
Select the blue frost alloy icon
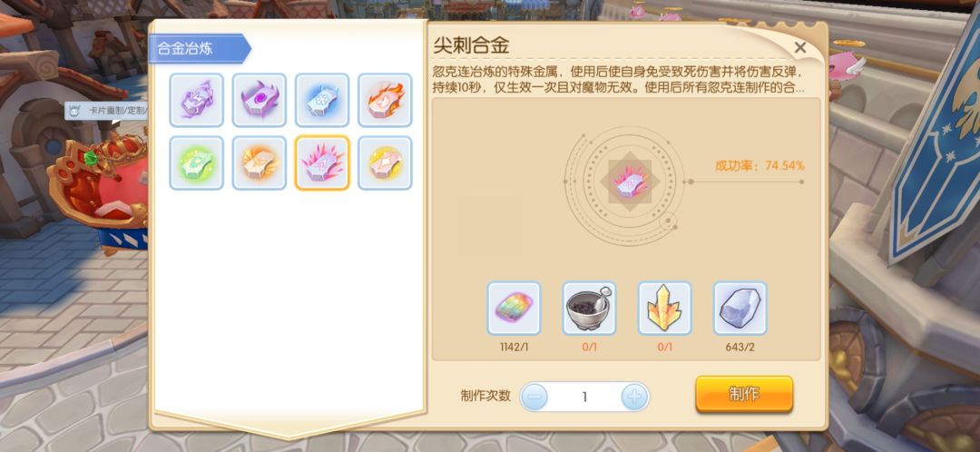click(x=322, y=100)
